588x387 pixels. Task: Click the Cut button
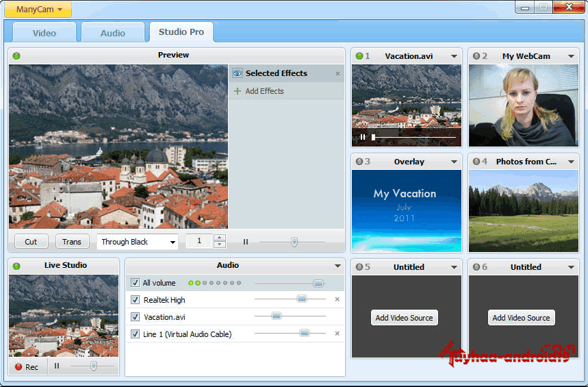click(31, 241)
